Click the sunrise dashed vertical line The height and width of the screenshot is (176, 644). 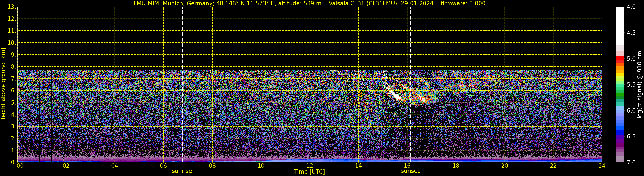[182, 85]
